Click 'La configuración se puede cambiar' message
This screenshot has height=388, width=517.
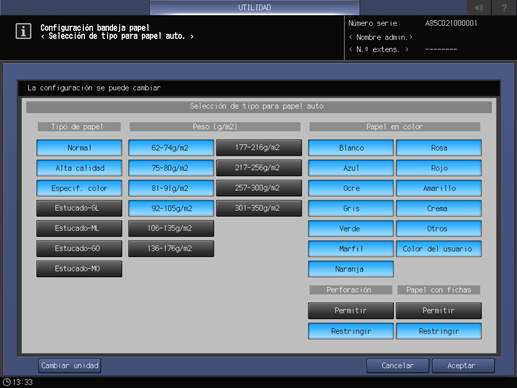94,88
